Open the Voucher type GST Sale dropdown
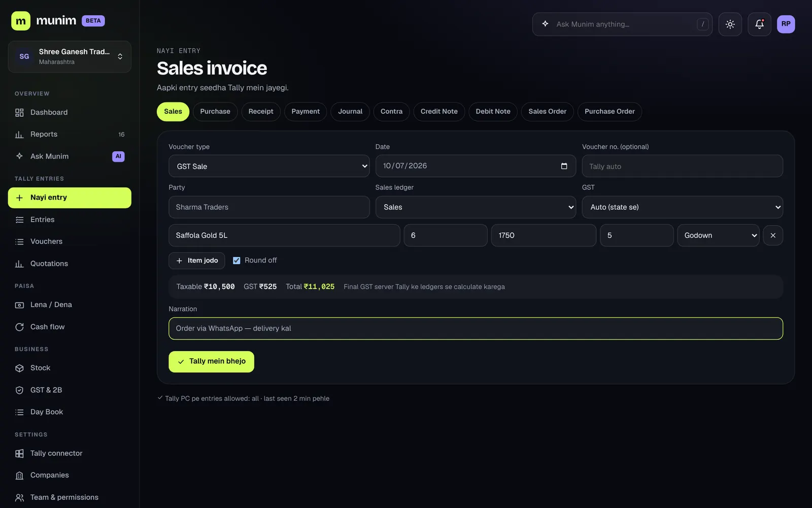Image resolution: width=812 pixels, height=508 pixels. (x=269, y=166)
